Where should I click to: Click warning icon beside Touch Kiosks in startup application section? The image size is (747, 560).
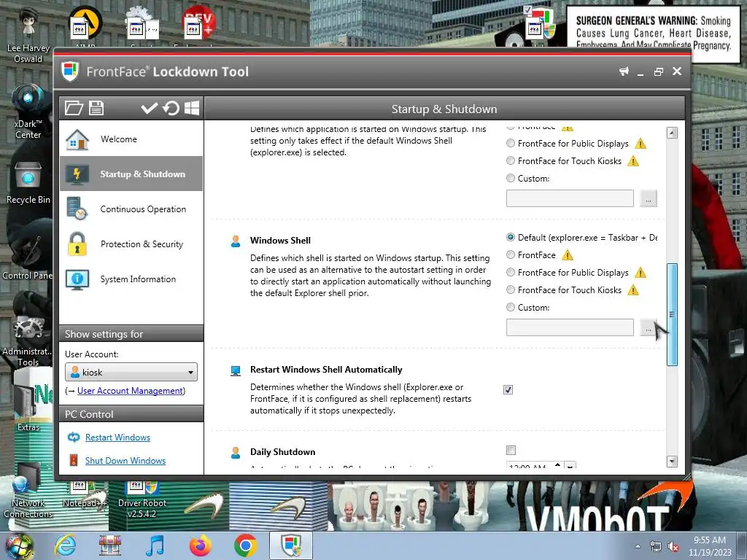633,161
